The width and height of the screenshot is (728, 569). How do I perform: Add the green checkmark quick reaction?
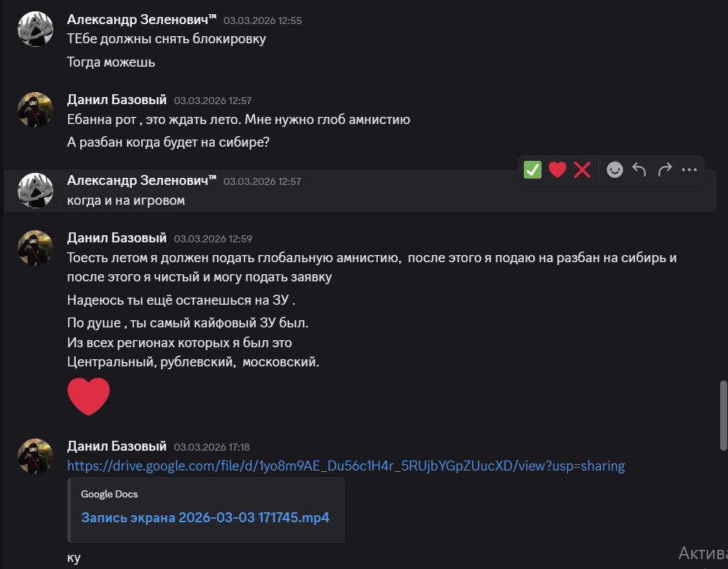click(532, 170)
